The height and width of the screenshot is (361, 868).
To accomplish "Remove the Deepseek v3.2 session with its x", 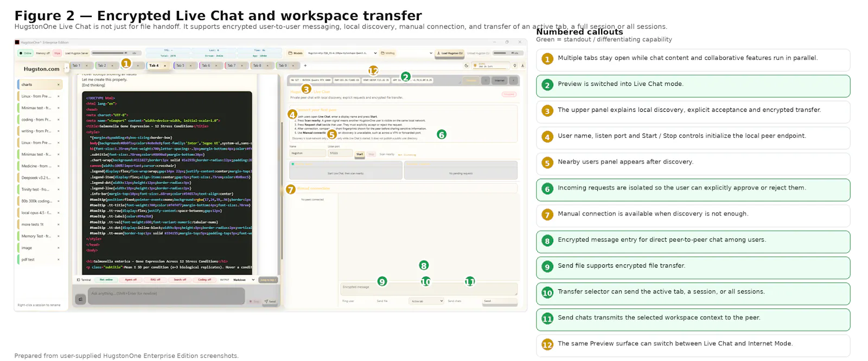I will coord(59,178).
